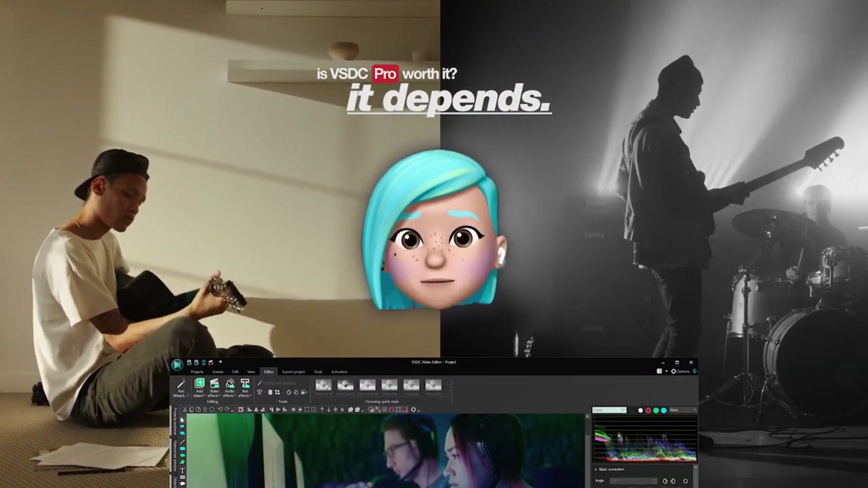Click the reset icon right of Angle

tap(685, 481)
